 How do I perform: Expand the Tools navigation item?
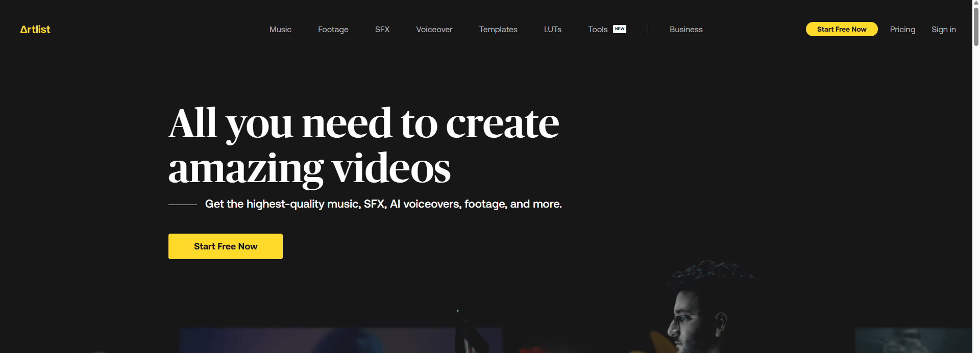(597, 30)
